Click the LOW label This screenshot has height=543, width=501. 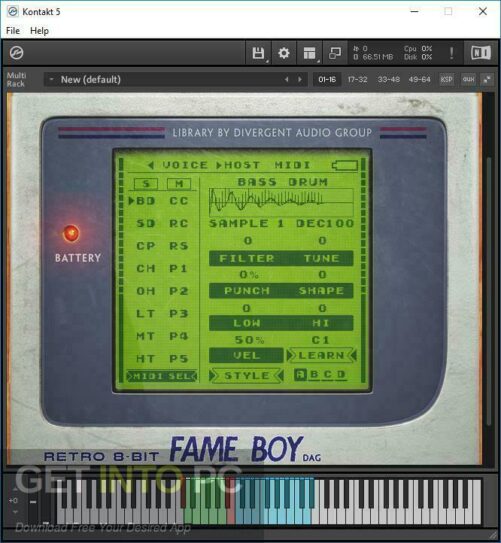pyautogui.click(x=247, y=323)
